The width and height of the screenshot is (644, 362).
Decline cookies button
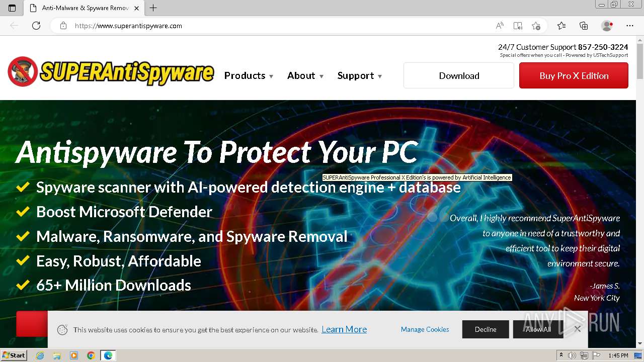coord(486,329)
